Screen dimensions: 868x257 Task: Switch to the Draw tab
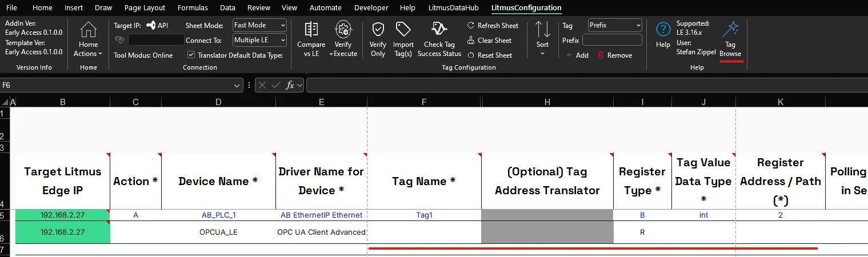pyautogui.click(x=103, y=8)
